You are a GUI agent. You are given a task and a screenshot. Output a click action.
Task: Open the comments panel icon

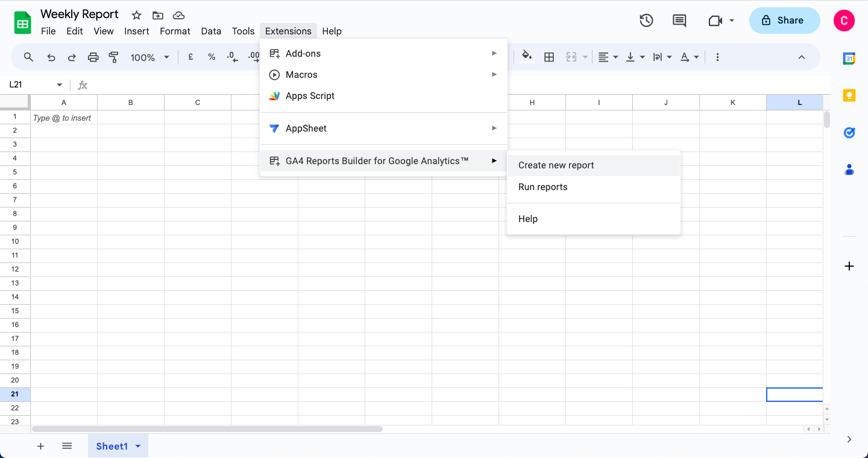[x=679, y=21]
